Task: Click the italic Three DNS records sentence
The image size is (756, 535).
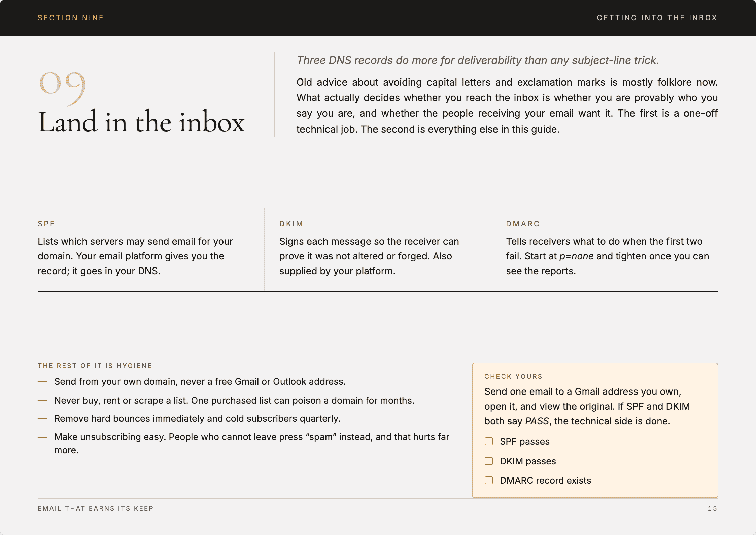Action: click(x=478, y=60)
